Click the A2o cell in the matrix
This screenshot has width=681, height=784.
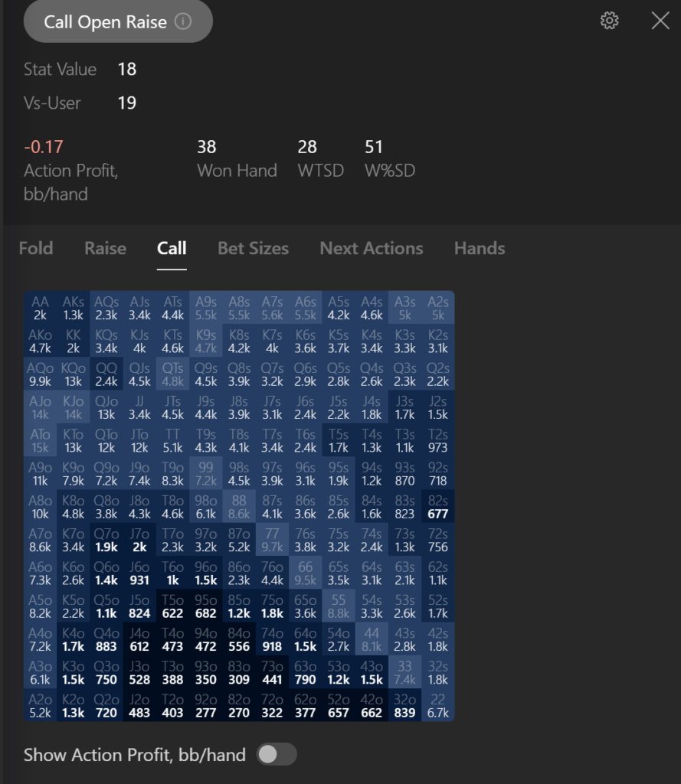[x=40, y=705]
